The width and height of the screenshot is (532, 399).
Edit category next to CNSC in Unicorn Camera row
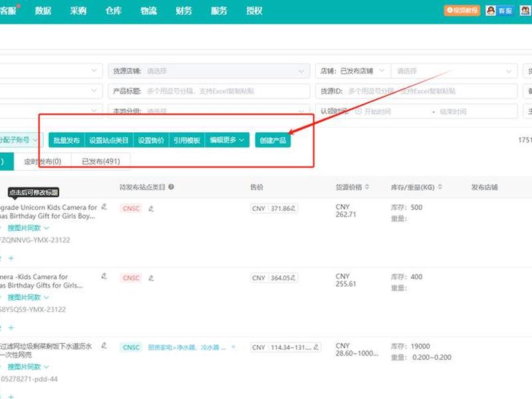(151, 209)
